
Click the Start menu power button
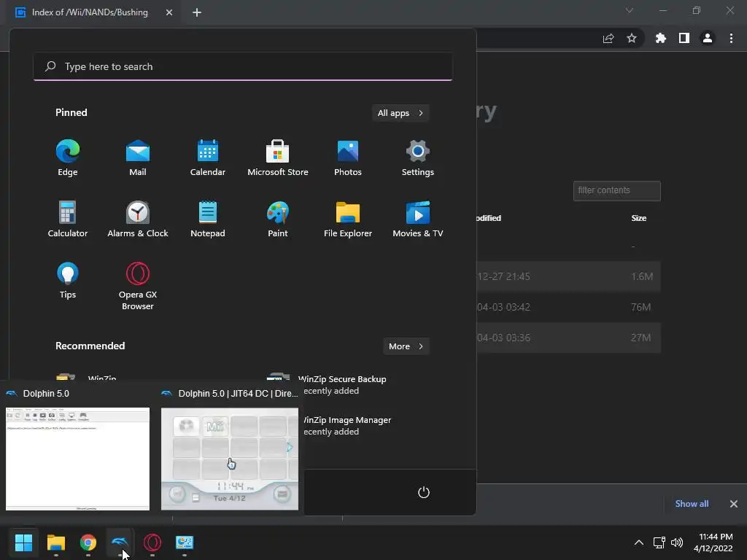click(424, 492)
